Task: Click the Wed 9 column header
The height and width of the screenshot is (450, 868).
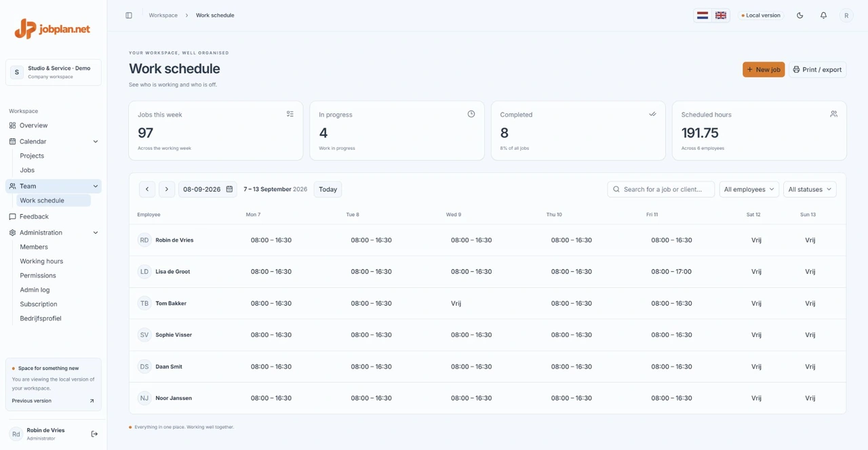Action: [454, 214]
